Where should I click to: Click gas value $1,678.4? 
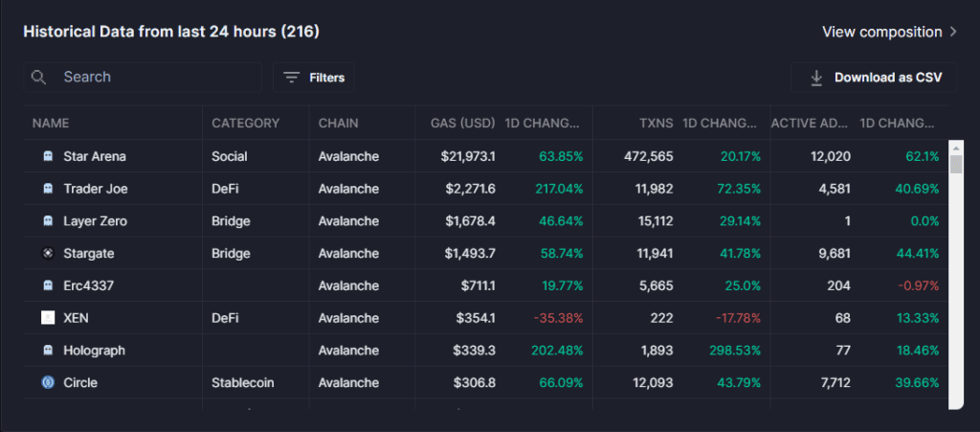[x=471, y=221]
